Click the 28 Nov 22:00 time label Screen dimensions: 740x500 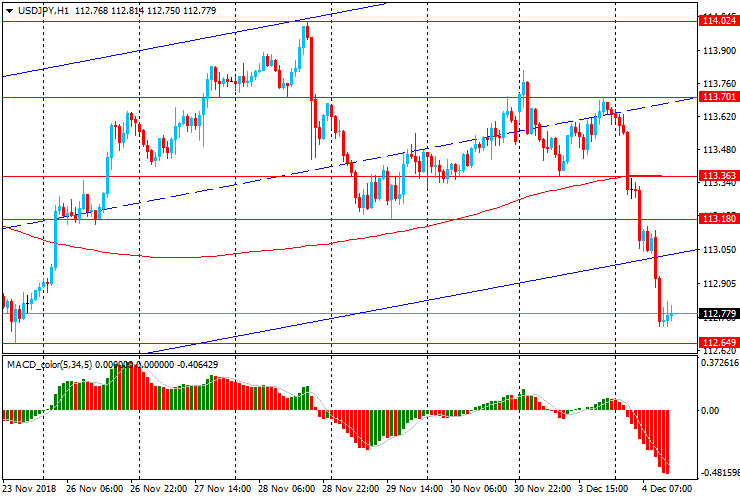(x=351, y=489)
